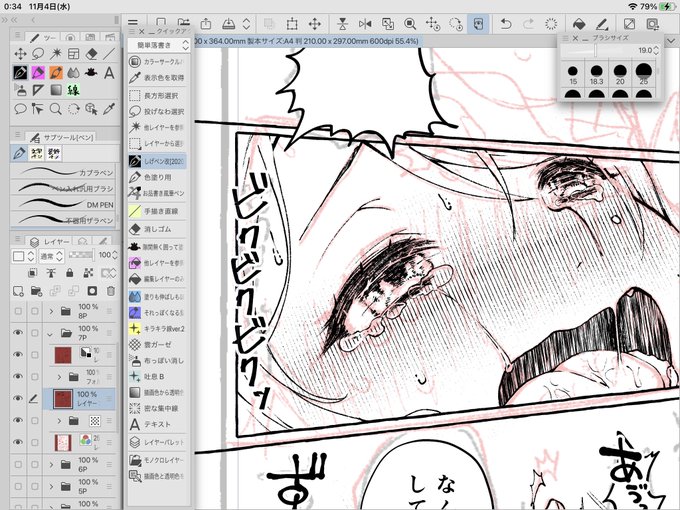
Task: Select the 25 brush size preset
Action: pyautogui.click(x=644, y=73)
